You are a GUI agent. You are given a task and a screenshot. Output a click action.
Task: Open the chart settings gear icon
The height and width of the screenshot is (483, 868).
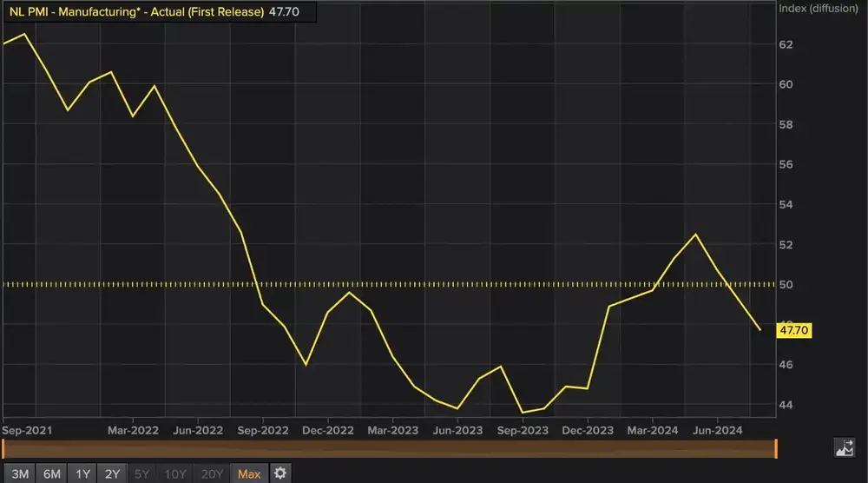click(x=280, y=473)
